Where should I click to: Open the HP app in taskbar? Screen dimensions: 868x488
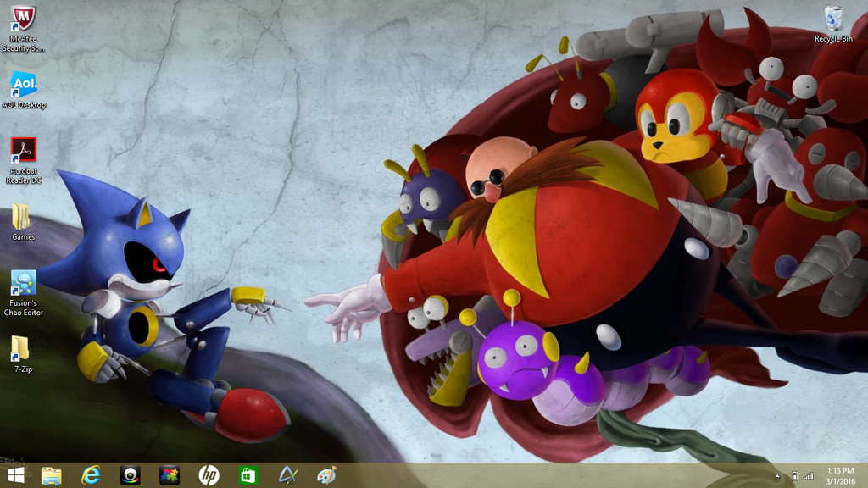click(x=209, y=475)
